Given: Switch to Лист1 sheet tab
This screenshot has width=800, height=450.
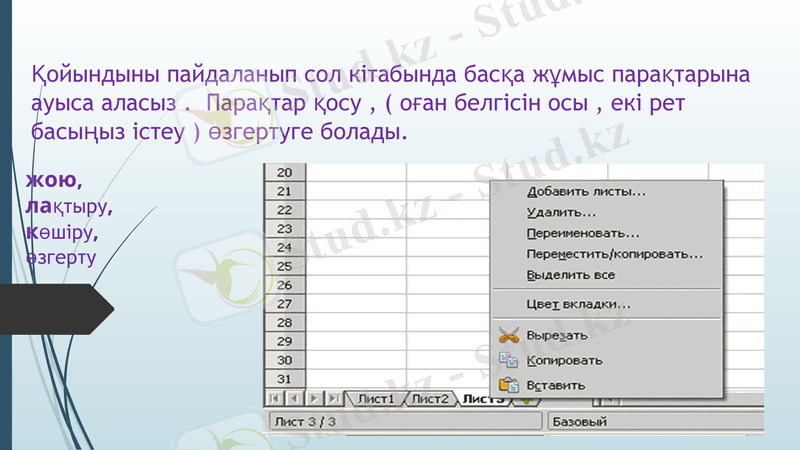Looking at the screenshot, I should (376, 399).
